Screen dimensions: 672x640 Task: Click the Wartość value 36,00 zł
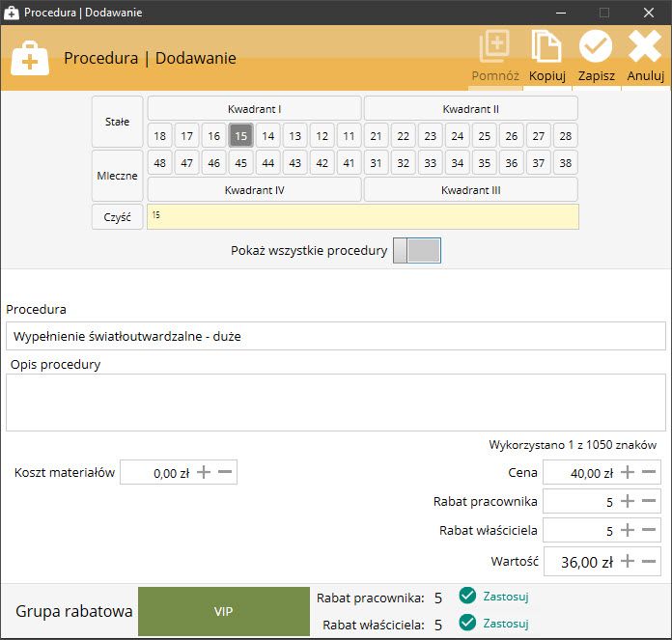pyautogui.click(x=587, y=562)
